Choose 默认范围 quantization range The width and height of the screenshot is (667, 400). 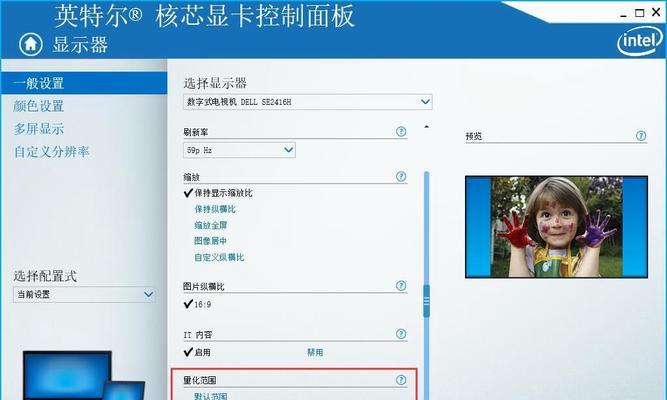tap(211, 396)
